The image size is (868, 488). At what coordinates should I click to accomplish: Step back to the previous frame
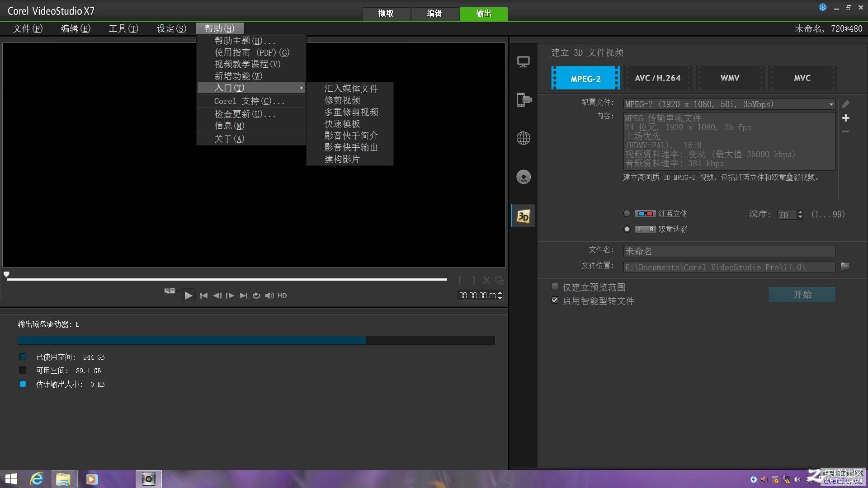pyautogui.click(x=217, y=296)
